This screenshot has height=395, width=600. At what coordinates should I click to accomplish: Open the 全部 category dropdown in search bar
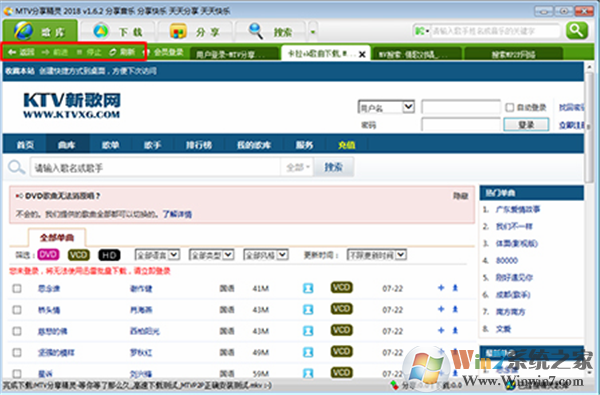coord(297,167)
